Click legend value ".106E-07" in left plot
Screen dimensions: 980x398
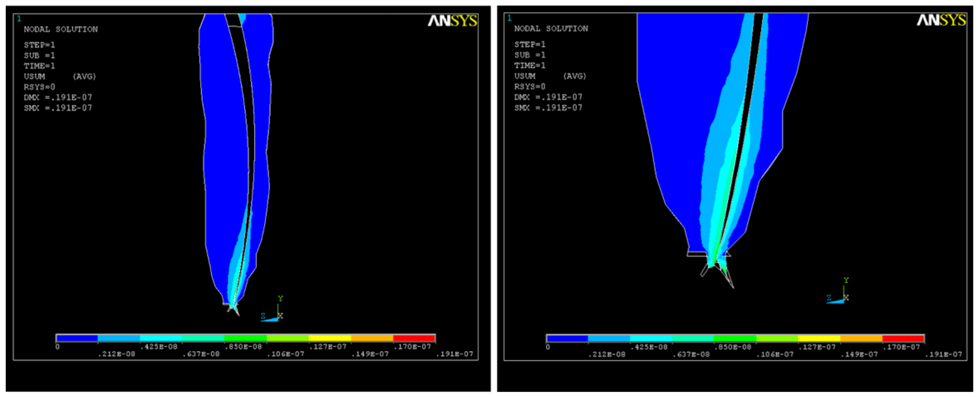click(x=285, y=354)
